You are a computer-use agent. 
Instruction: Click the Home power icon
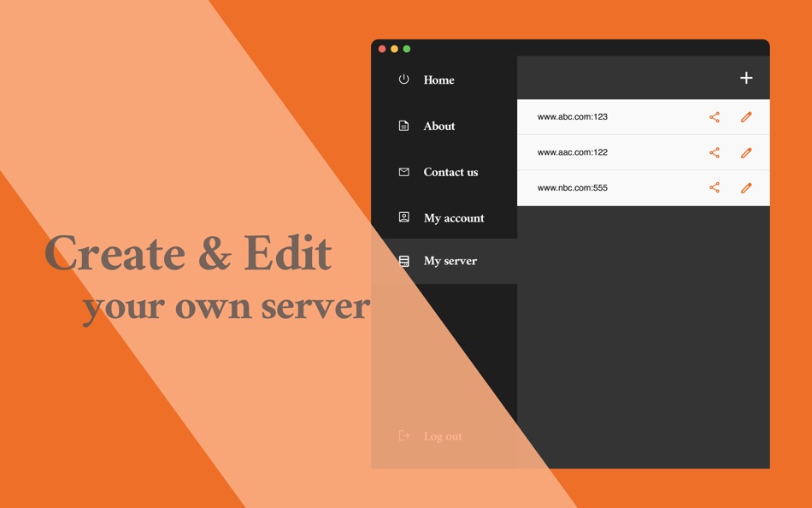coord(404,80)
